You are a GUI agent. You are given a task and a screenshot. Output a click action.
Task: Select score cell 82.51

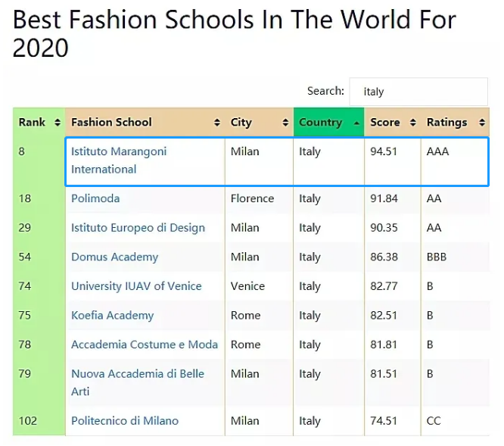click(393, 316)
